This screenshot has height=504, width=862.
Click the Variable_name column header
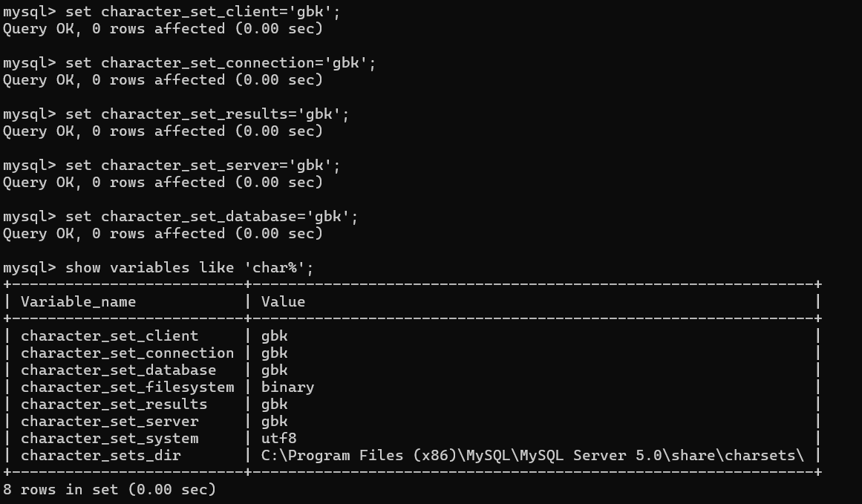[x=78, y=301]
